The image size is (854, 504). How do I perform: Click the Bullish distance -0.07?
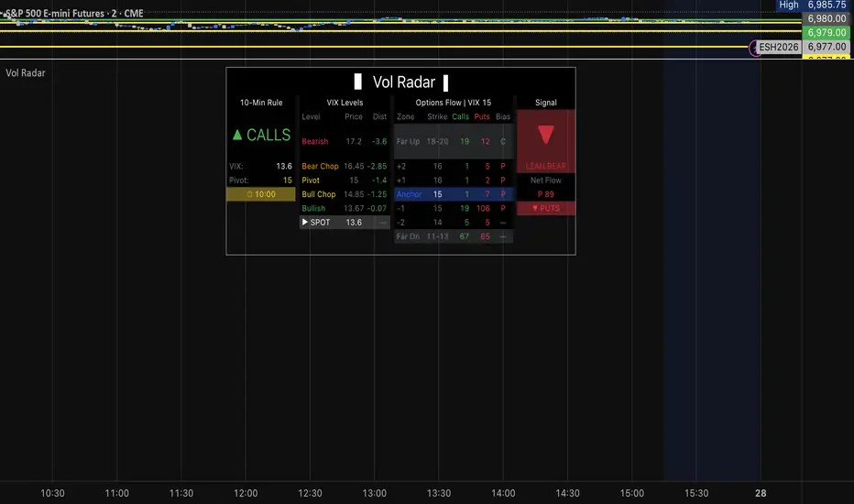377,208
